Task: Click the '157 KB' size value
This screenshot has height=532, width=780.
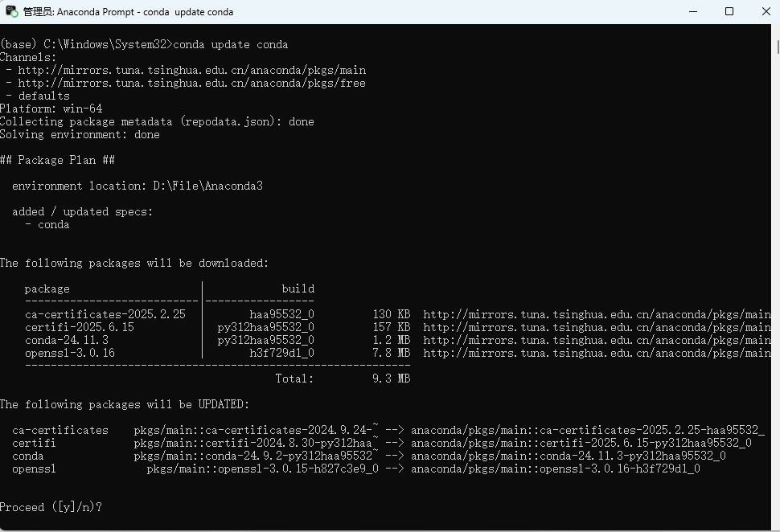Action: point(392,328)
